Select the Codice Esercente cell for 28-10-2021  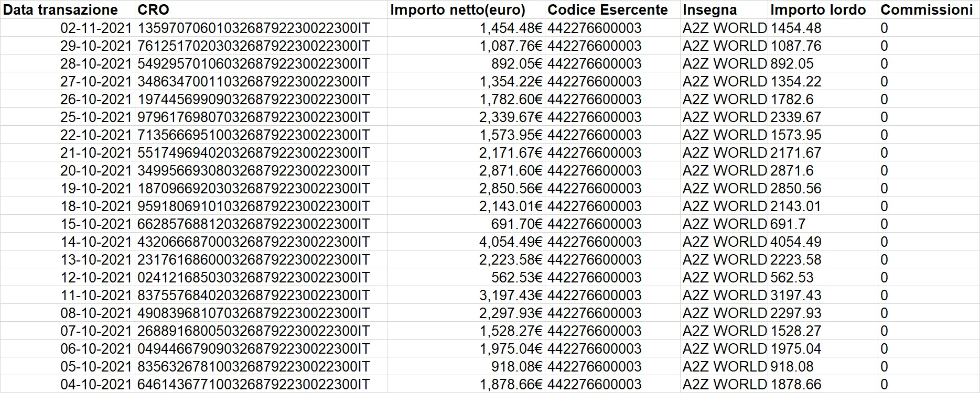(594, 64)
